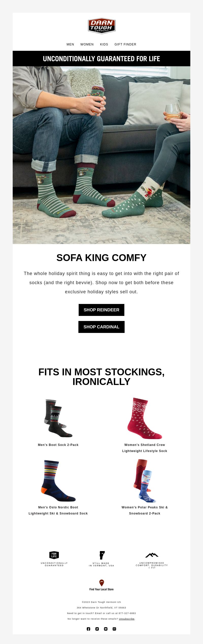Select Women's Polar Peaks 2-Pack sock image
This screenshot has width=203, height=644.
pos(145,481)
